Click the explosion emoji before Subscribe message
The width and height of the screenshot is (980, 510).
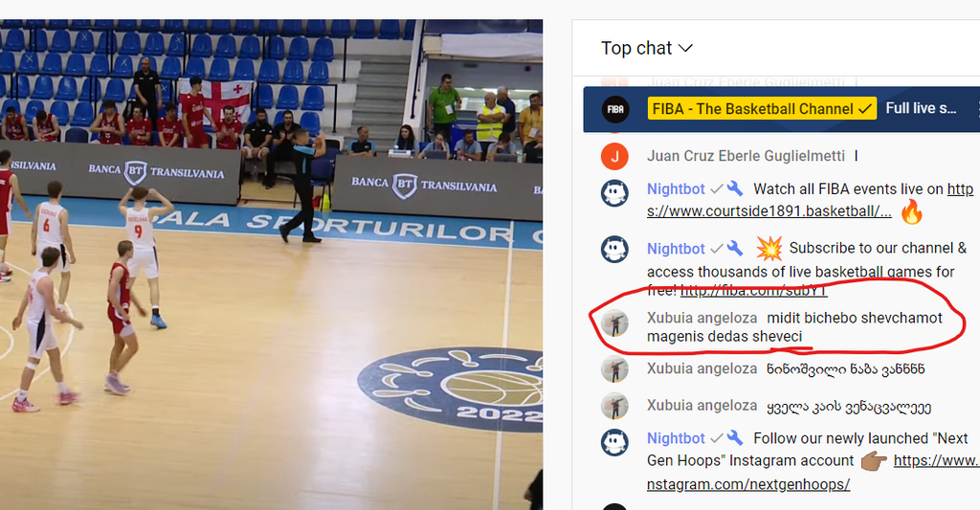click(x=768, y=248)
